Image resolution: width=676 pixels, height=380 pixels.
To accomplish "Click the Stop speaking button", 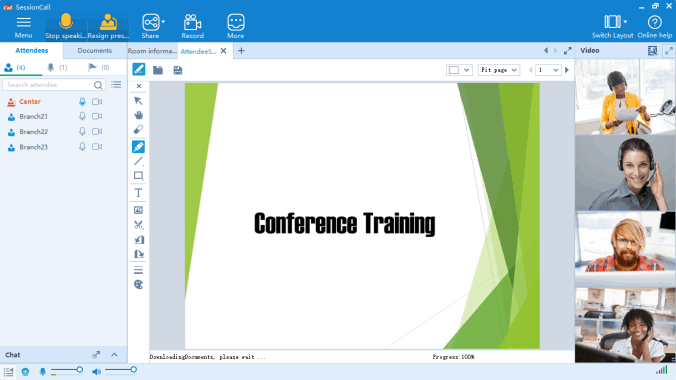I will pyautogui.click(x=66, y=26).
